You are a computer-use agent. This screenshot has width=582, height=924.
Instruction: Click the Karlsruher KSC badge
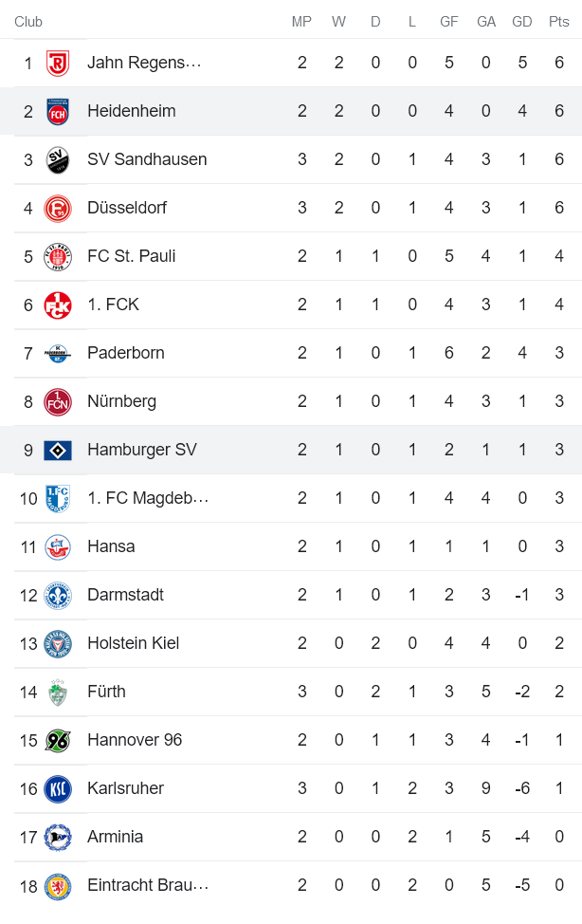click(58, 787)
